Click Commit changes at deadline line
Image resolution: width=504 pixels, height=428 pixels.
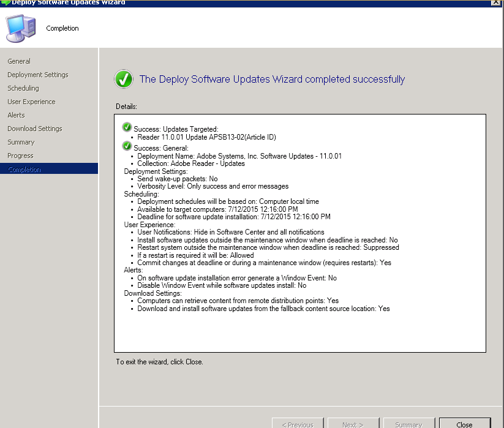[x=264, y=263]
